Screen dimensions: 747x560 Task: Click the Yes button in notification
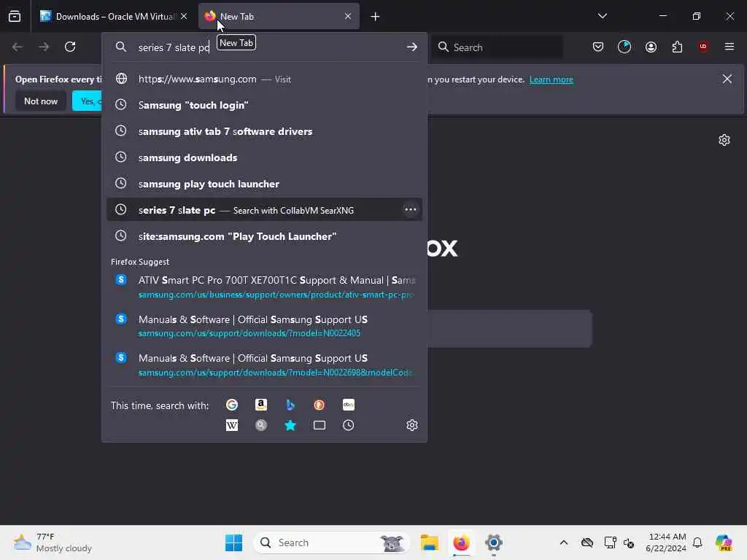[x=88, y=101]
